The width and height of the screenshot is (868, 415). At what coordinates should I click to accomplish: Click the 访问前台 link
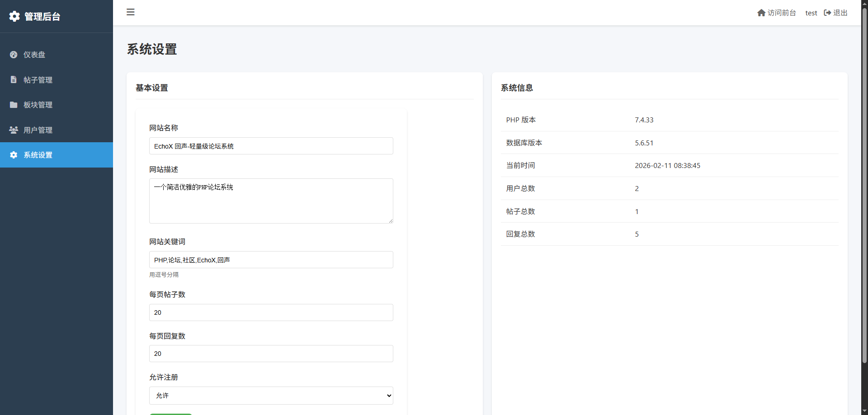point(781,13)
